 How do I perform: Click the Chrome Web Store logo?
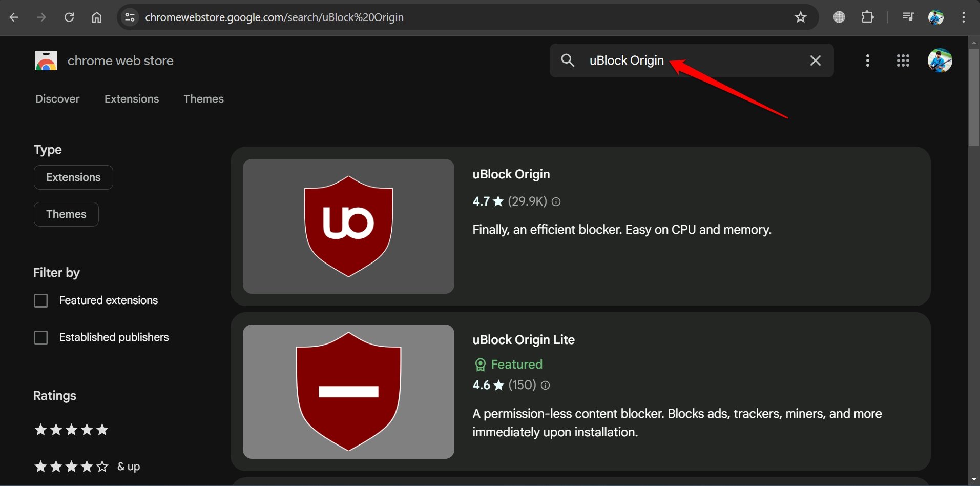(x=46, y=60)
